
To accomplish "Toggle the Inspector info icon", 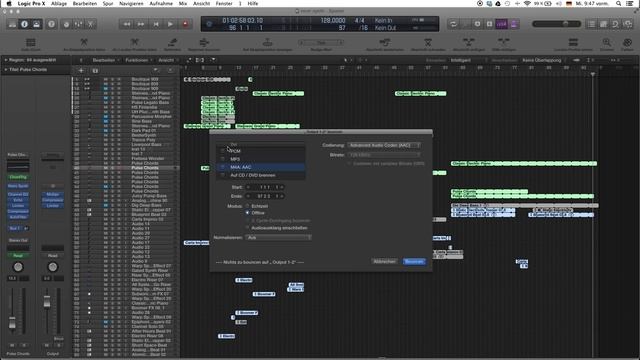I will 24,24.
